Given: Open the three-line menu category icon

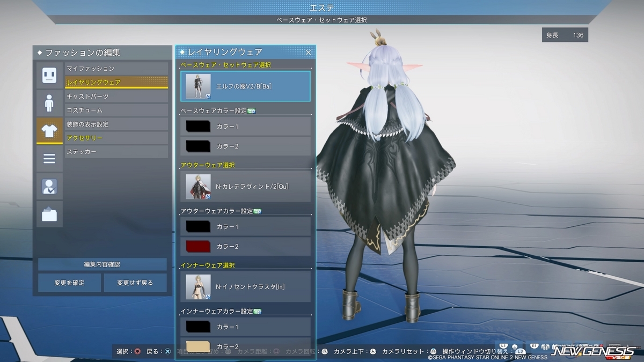Looking at the screenshot, I should pos(49,159).
